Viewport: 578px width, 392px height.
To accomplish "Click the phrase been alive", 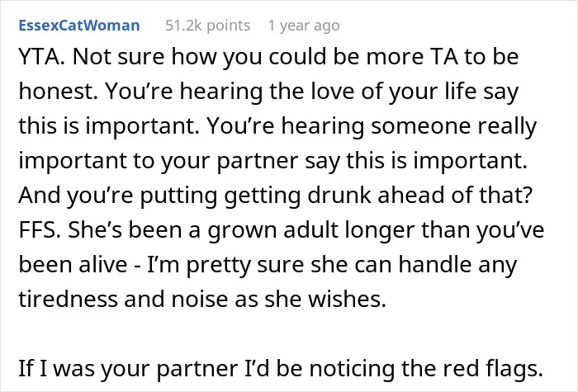I will click(x=73, y=265).
